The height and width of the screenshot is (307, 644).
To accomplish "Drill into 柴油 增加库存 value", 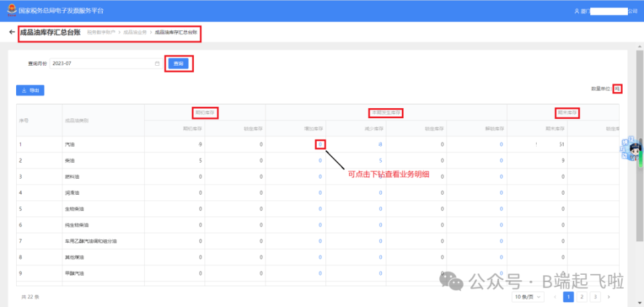I will coord(320,161).
